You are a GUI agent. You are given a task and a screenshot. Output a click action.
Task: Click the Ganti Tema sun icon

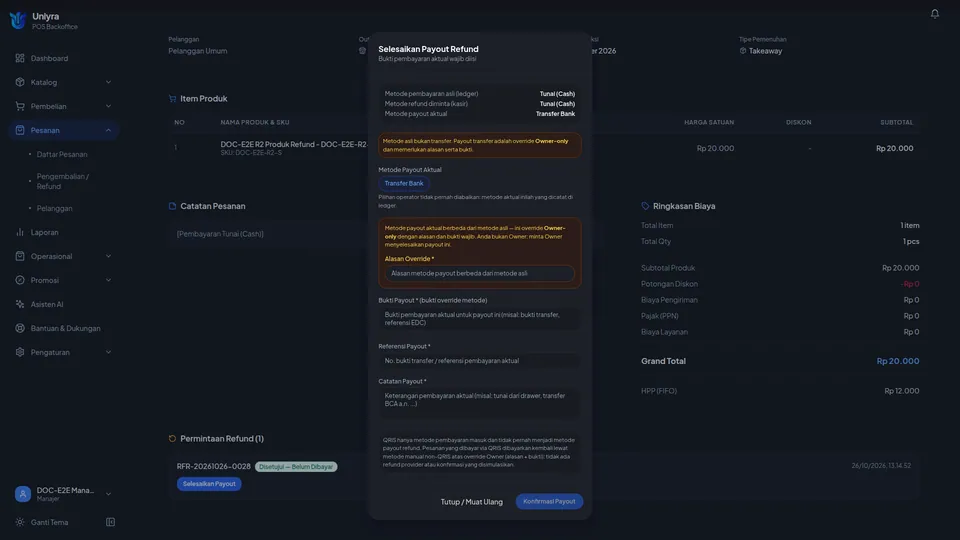20,522
